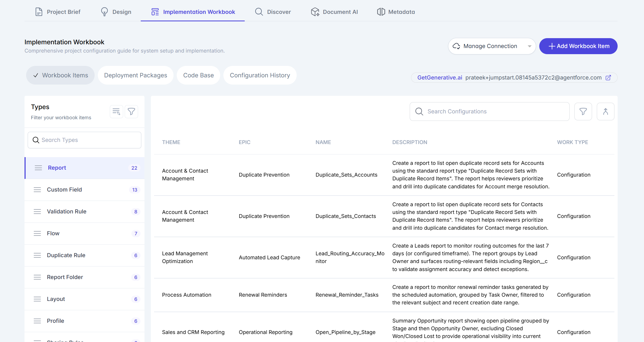Image resolution: width=644 pixels, height=342 pixels.
Task: Open the Manage Connection dropdown
Action: (492, 46)
